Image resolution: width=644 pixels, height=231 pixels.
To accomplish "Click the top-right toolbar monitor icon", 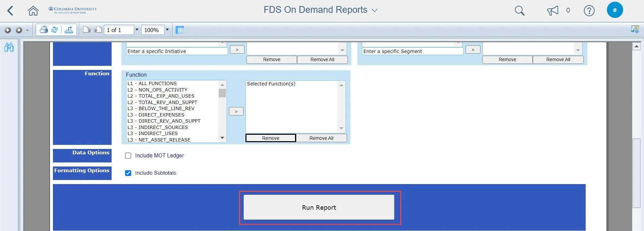I will pyautogui.click(x=635, y=29).
